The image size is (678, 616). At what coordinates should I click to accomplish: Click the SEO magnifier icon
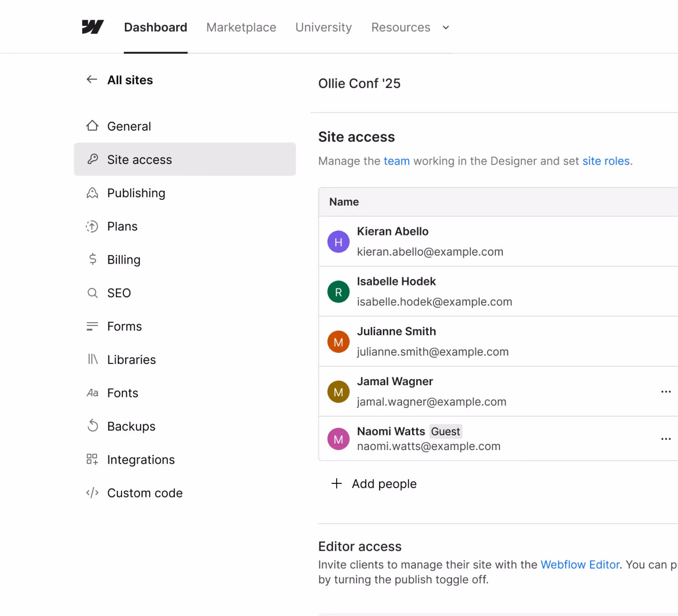tap(92, 293)
